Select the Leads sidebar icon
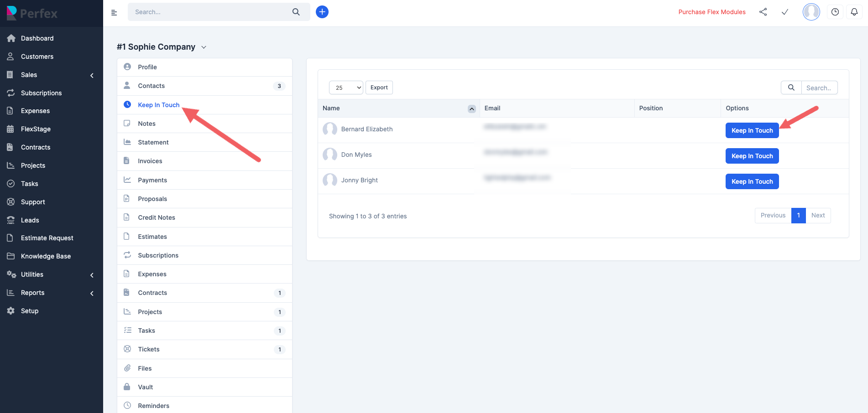Viewport: 868px width, 413px height. coord(11,220)
